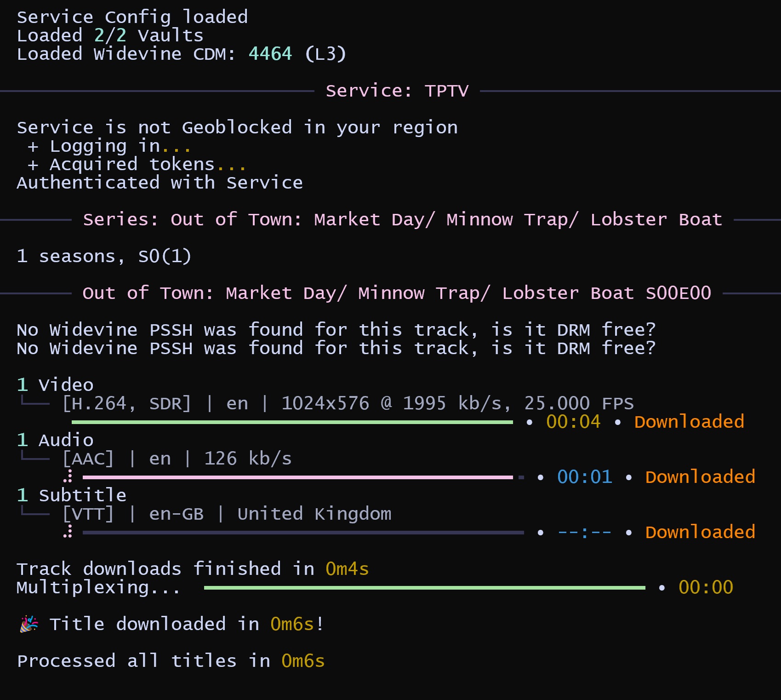Click the plus sign before Logging in

coord(33,146)
